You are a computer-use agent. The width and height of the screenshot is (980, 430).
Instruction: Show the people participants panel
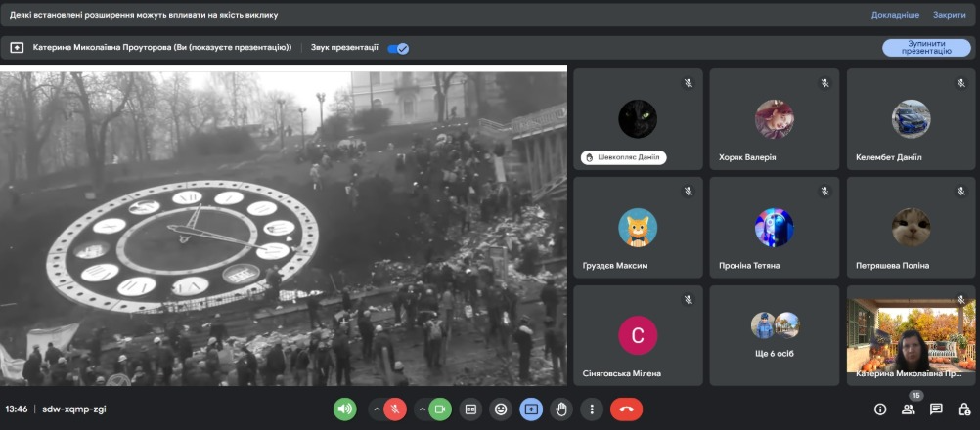click(909, 409)
